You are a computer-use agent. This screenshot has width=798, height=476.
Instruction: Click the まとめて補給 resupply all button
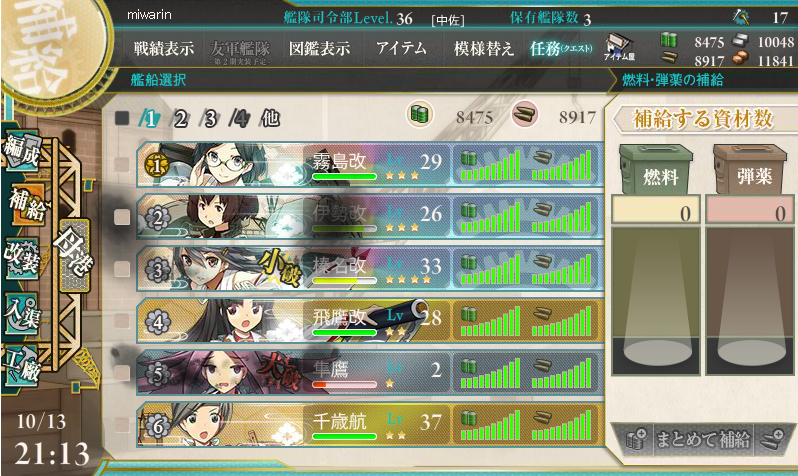(x=702, y=439)
